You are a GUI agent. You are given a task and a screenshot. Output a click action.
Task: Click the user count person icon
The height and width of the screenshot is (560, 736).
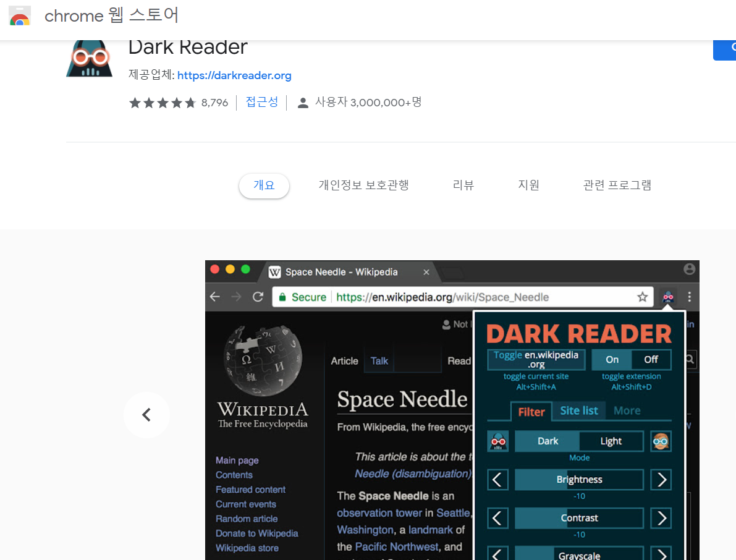click(x=303, y=103)
